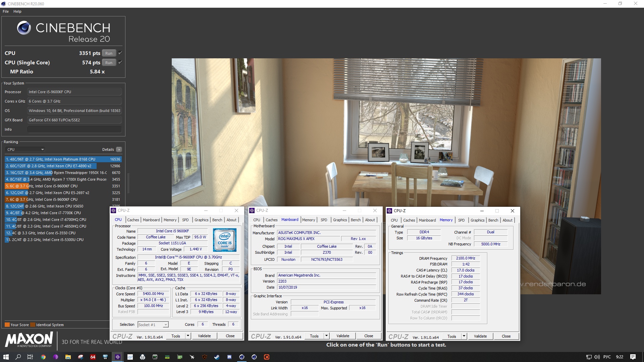Click the Info input field

(74, 129)
